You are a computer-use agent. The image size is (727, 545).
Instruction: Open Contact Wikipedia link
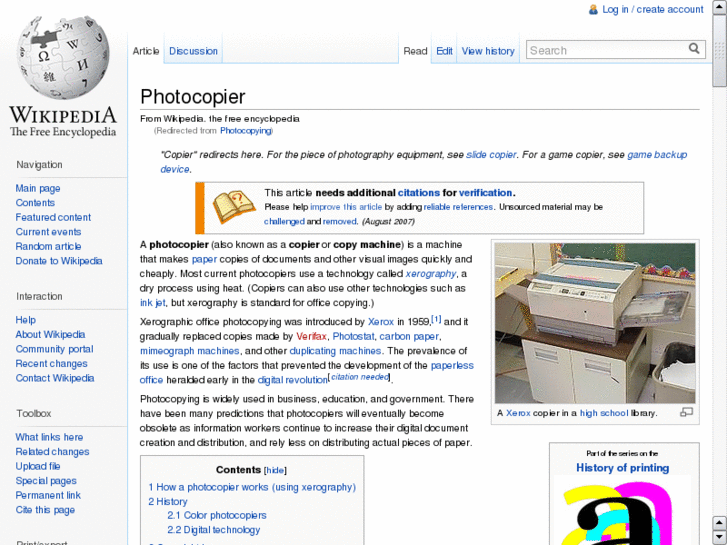[x=55, y=378]
